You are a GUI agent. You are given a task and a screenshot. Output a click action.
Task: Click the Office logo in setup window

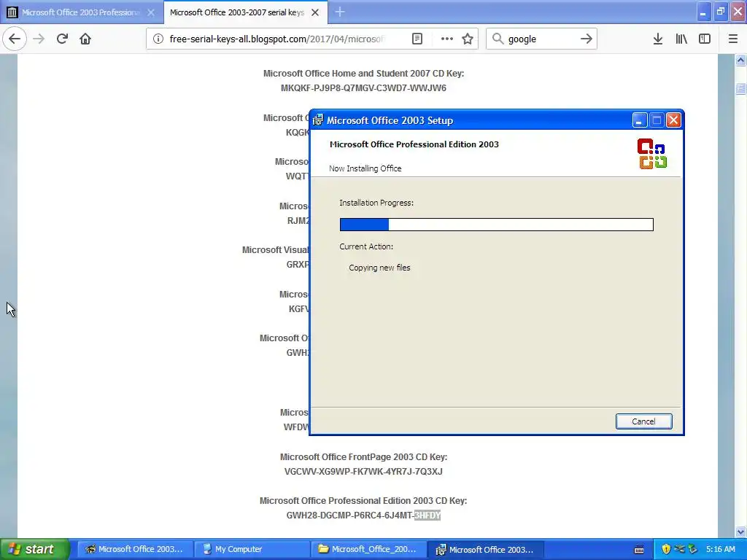(652, 153)
